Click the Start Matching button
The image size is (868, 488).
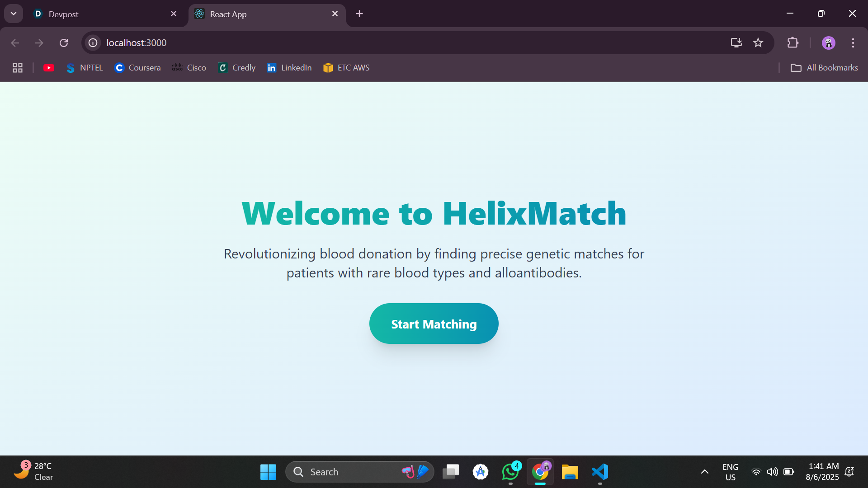coord(434,324)
